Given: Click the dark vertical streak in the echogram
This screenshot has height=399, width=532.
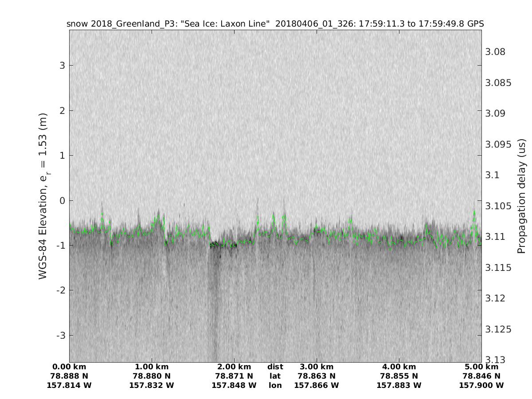Looking at the screenshot, I should point(215,301).
